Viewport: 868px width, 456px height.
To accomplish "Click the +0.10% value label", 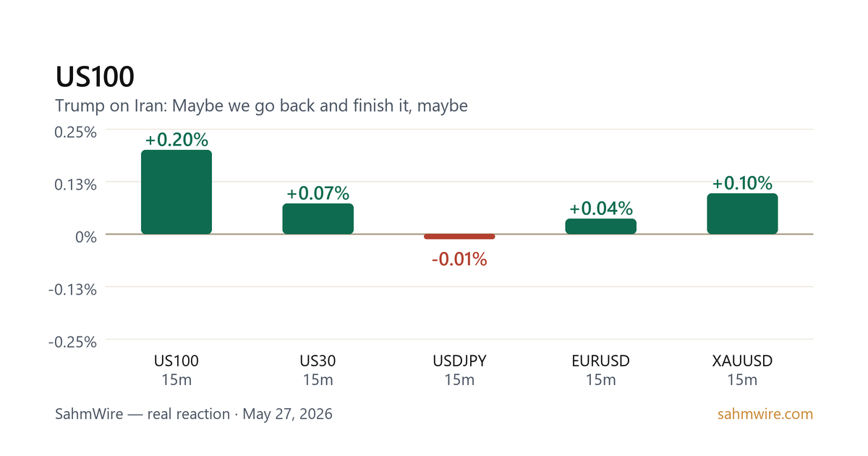I will [x=742, y=183].
